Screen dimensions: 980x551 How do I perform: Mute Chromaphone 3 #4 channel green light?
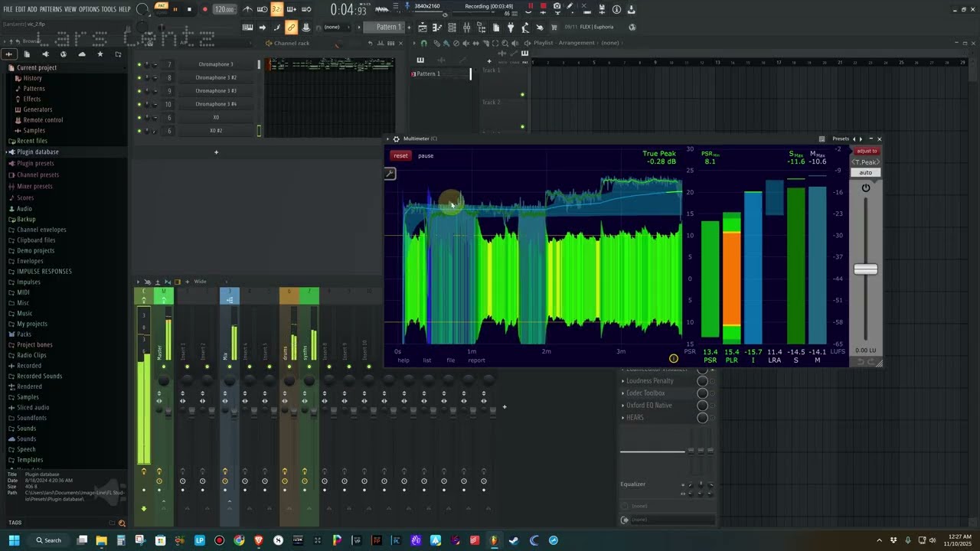pyautogui.click(x=139, y=103)
